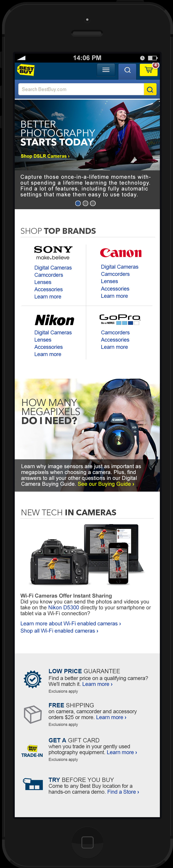Screen dimensions: 173x868
Task: Open Shop DSLR Cameras link
Action: [x=45, y=156]
